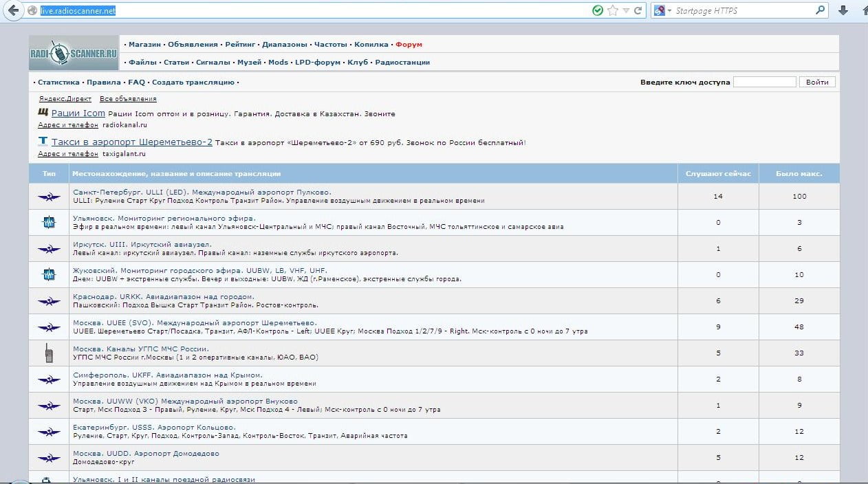Screen dimensions: 868x484
Task: Click the Было макс. column header
Action: click(799, 174)
